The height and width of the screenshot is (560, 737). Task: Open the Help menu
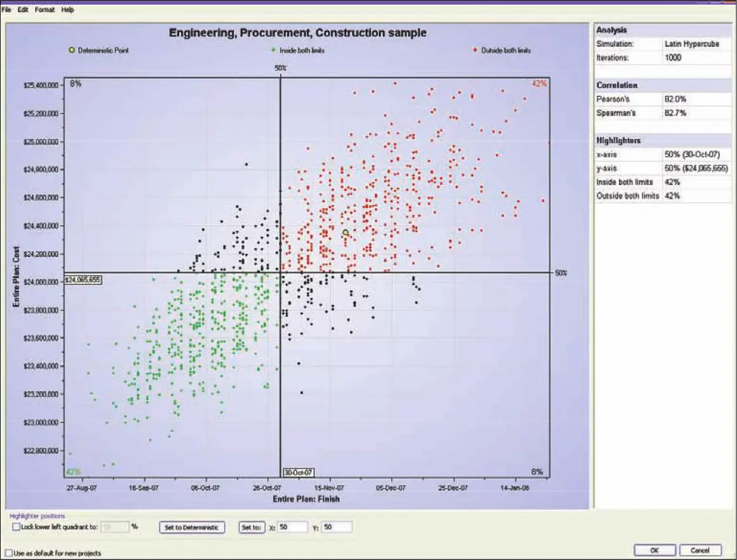(67, 10)
